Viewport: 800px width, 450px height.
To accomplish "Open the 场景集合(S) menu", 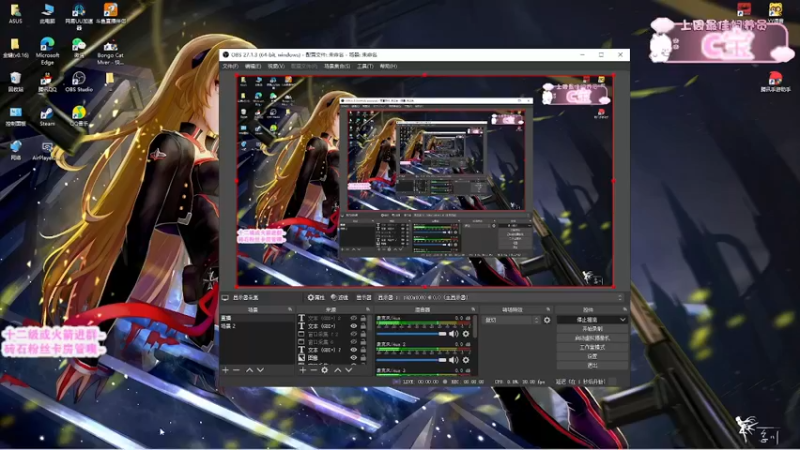I will pyautogui.click(x=337, y=66).
